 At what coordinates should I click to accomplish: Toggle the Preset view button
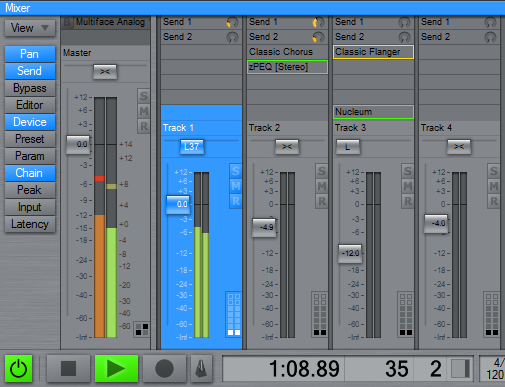pos(30,139)
